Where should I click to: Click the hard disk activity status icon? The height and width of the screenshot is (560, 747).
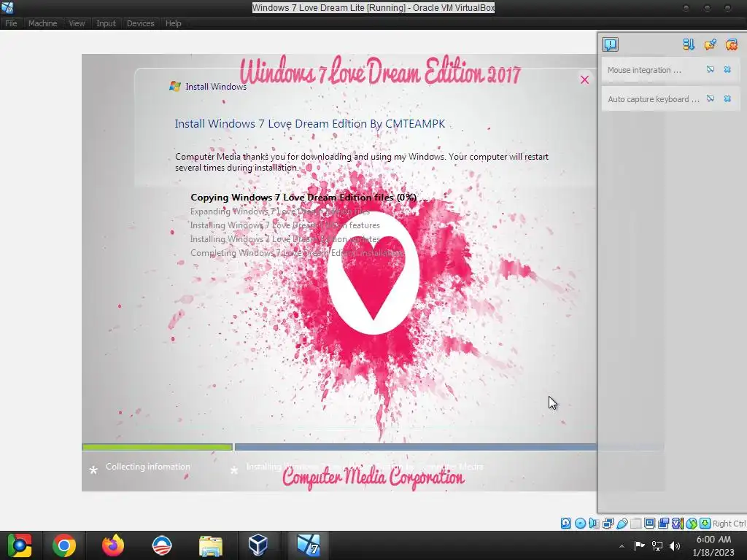click(x=565, y=524)
